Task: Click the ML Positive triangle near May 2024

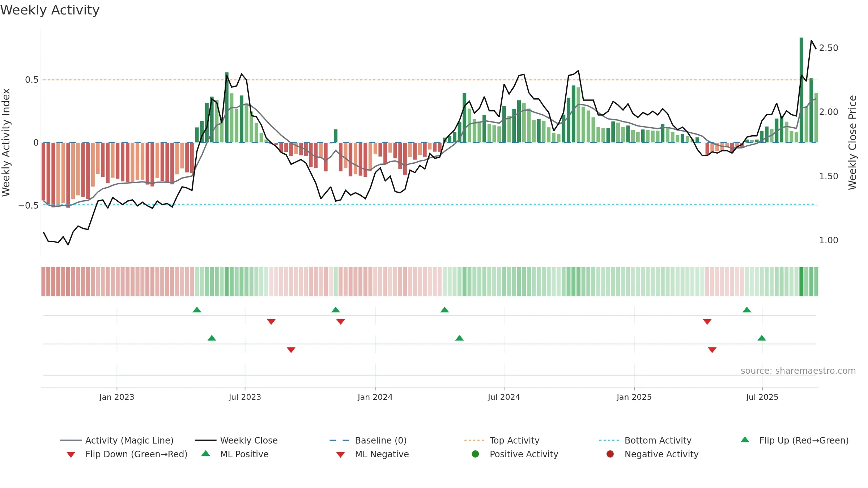Action: (459, 338)
